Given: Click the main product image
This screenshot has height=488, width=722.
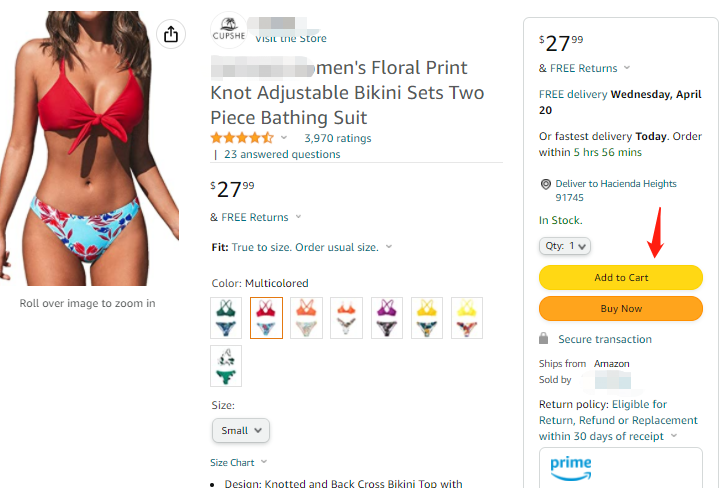Looking at the screenshot, I should coord(90,150).
